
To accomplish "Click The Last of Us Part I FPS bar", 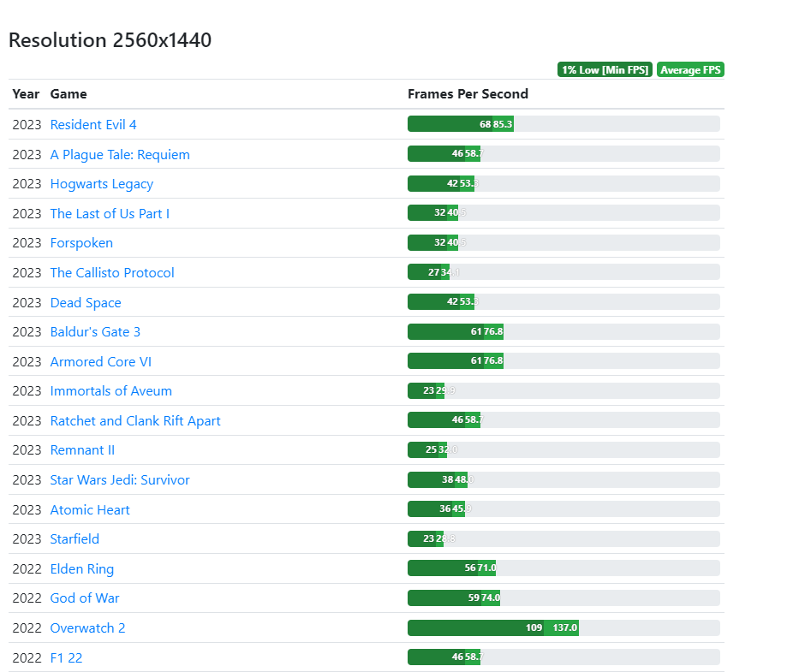I will coord(563,213).
